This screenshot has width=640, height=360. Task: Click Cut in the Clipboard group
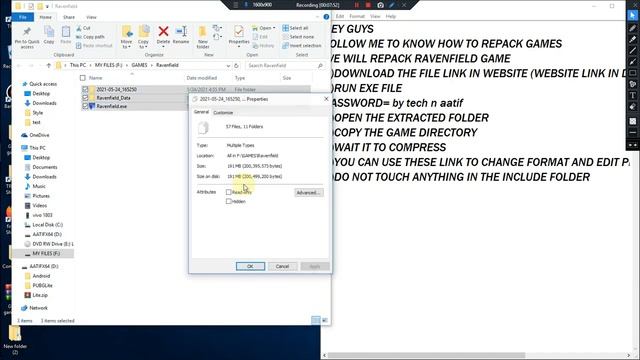pos(84,28)
